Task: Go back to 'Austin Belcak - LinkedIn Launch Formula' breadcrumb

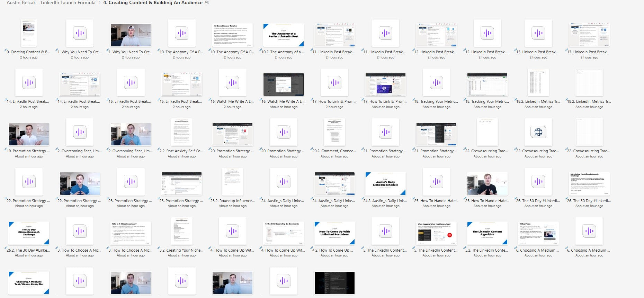Action: 51,3
